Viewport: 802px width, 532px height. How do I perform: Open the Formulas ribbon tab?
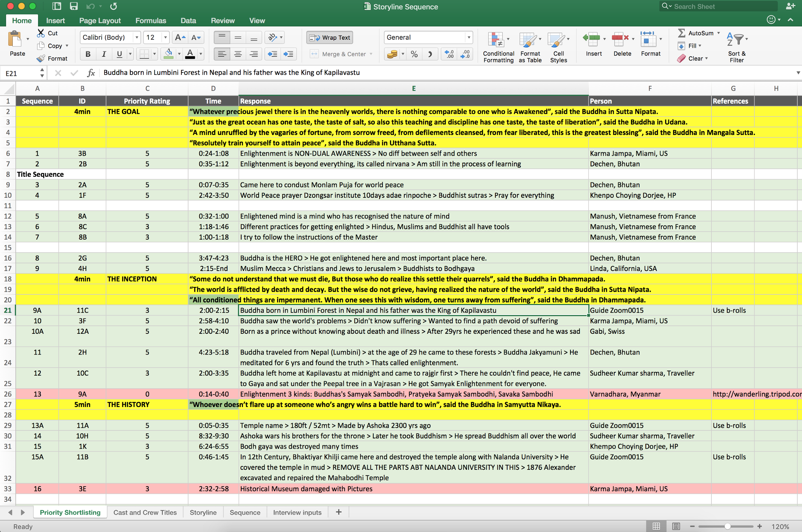point(151,21)
